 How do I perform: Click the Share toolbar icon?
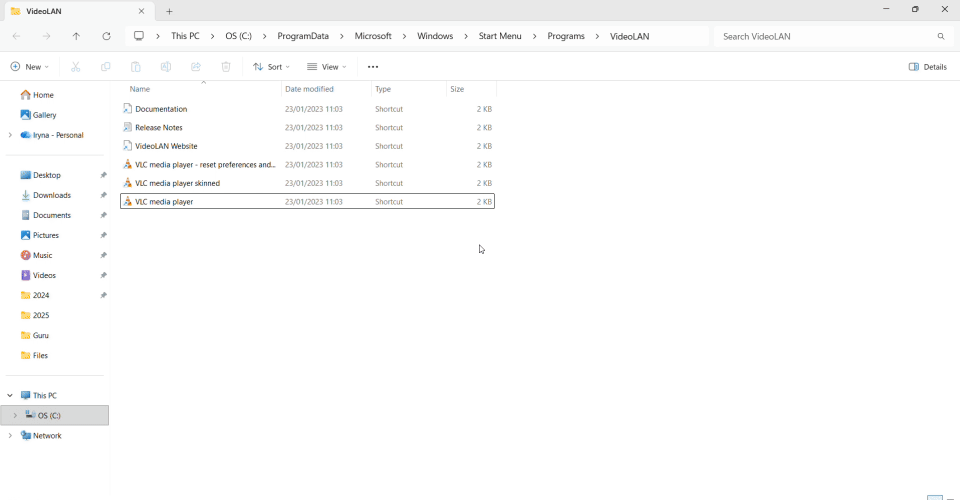[195, 67]
